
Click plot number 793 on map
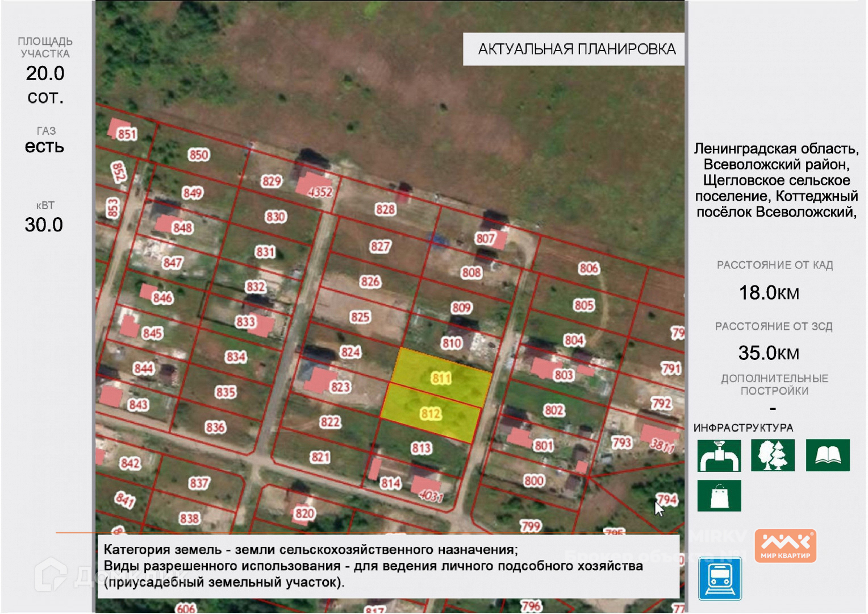(622, 442)
